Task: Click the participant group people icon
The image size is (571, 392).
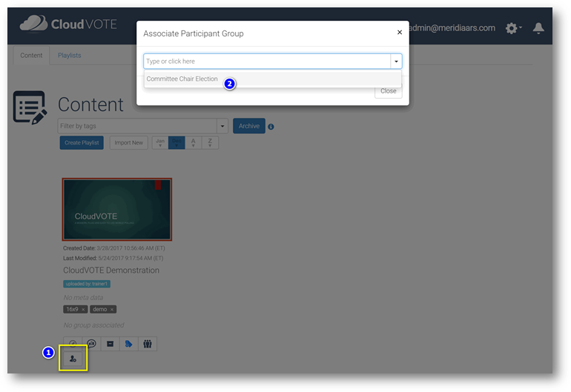Action: [x=148, y=344]
